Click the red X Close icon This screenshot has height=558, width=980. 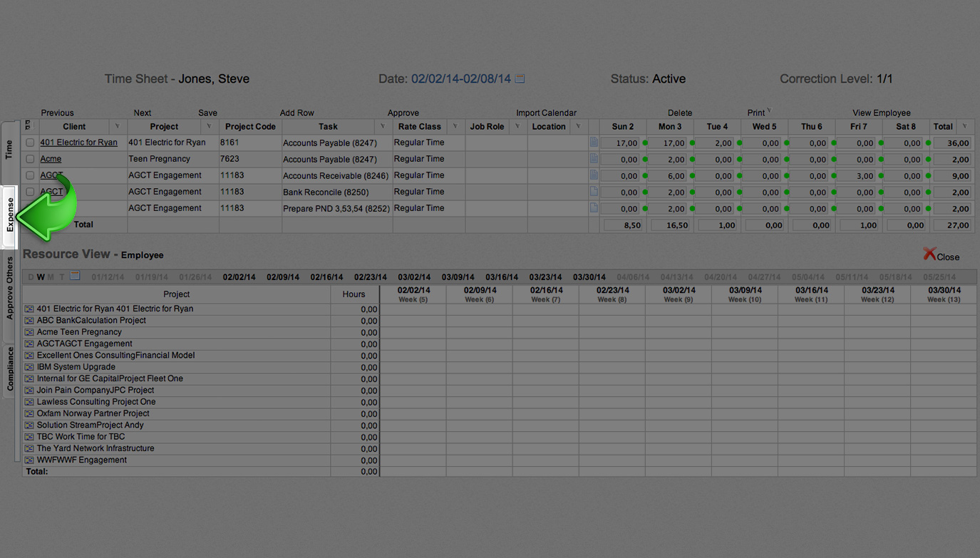tap(929, 254)
